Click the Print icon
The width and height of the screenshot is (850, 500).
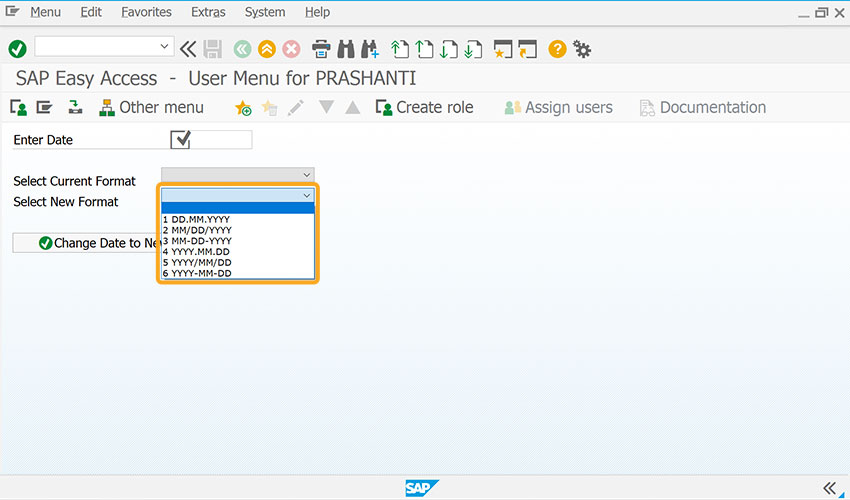[x=321, y=49]
